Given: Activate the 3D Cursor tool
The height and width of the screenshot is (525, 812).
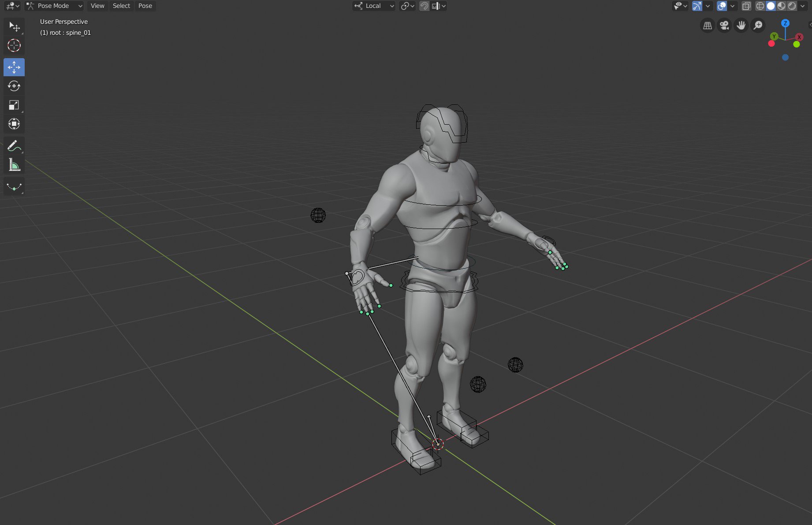Looking at the screenshot, I should (14, 45).
